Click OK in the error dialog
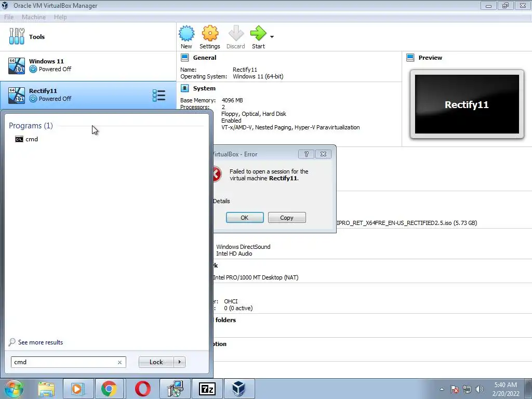Image resolution: width=532 pixels, height=399 pixels. pyautogui.click(x=245, y=218)
